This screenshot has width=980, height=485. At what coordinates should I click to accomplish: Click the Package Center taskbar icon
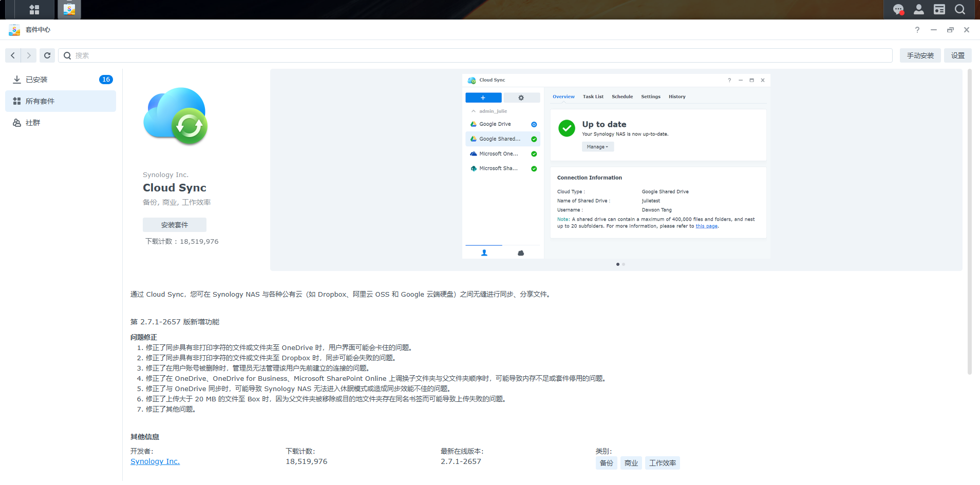click(x=69, y=9)
